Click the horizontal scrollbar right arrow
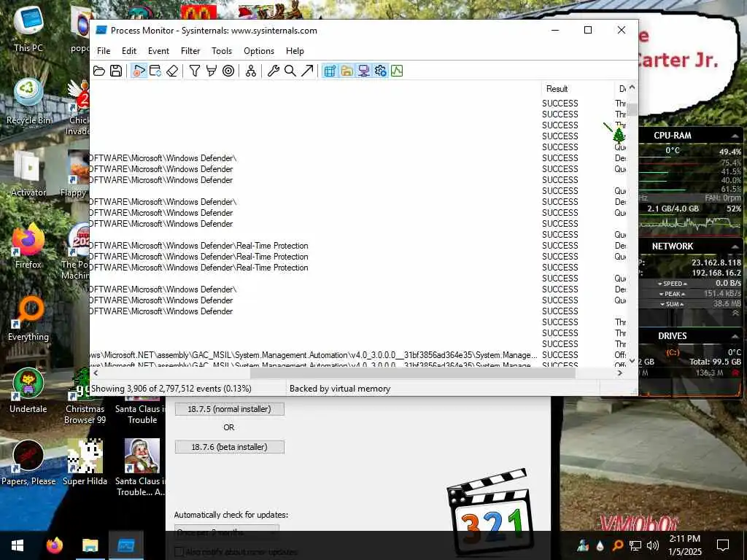 coord(620,373)
